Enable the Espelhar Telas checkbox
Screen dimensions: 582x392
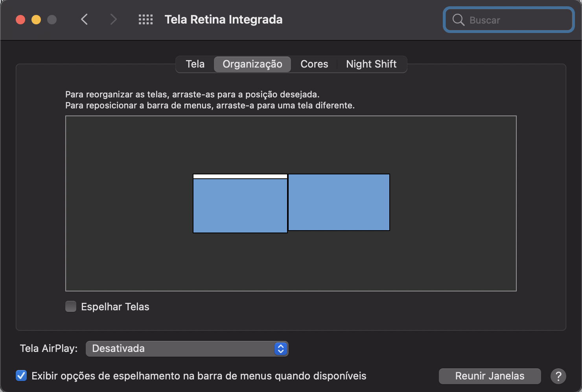coord(71,306)
